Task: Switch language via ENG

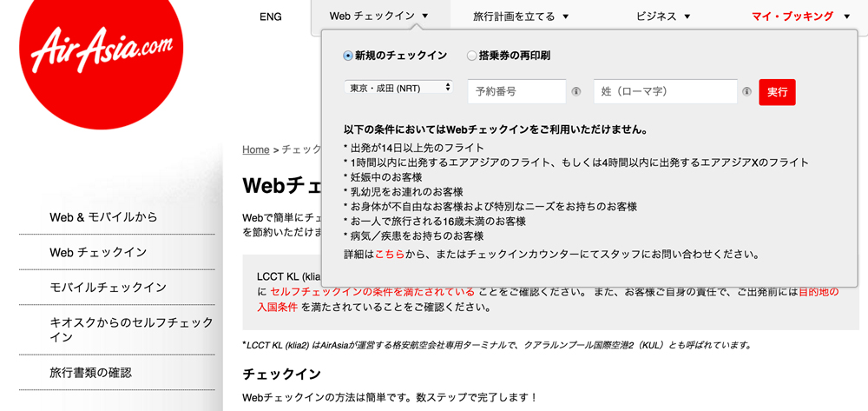Action: point(271,17)
